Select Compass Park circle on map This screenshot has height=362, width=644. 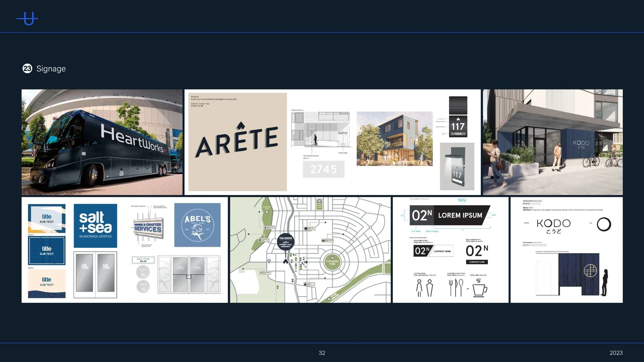coord(332,262)
